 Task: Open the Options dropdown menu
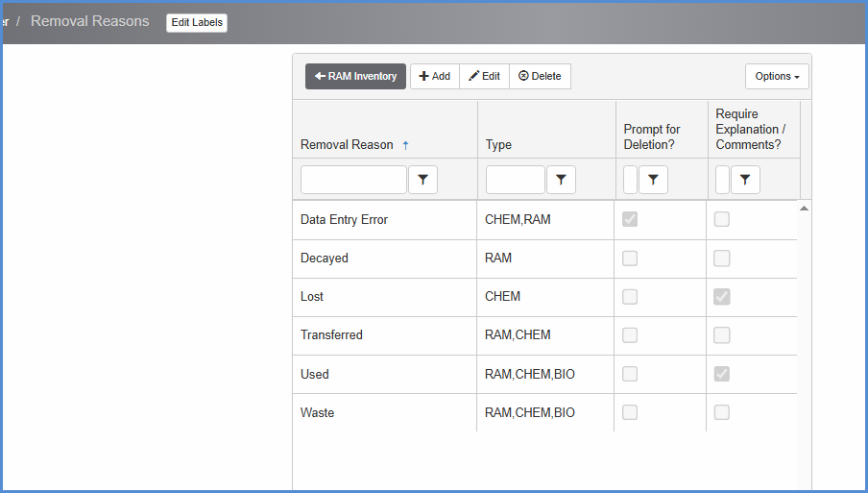(777, 77)
